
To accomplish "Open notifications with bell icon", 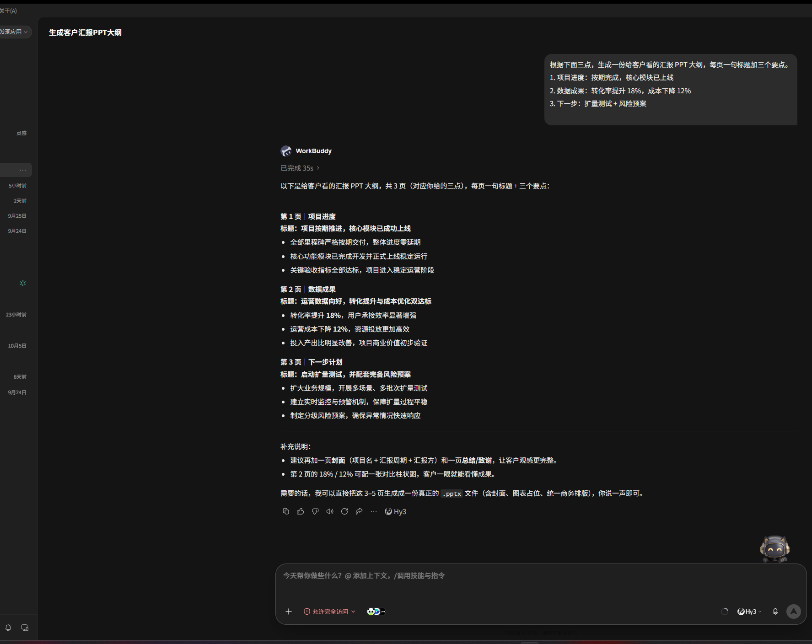I will click(x=8, y=628).
